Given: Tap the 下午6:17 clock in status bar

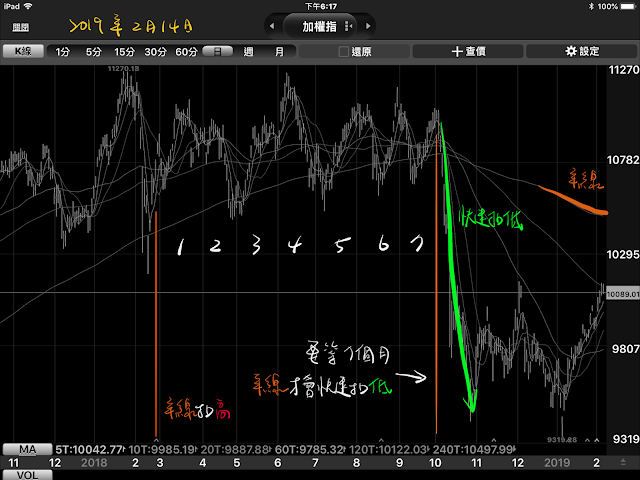Looking at the screenshot, I should point(321,7).
